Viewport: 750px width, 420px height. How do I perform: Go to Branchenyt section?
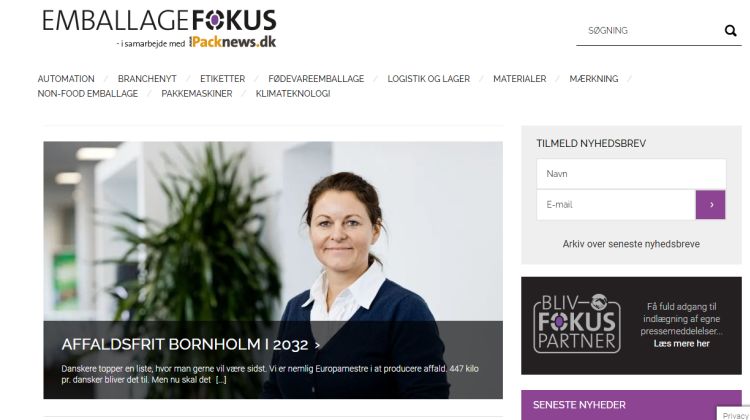(x=147, y=78)
